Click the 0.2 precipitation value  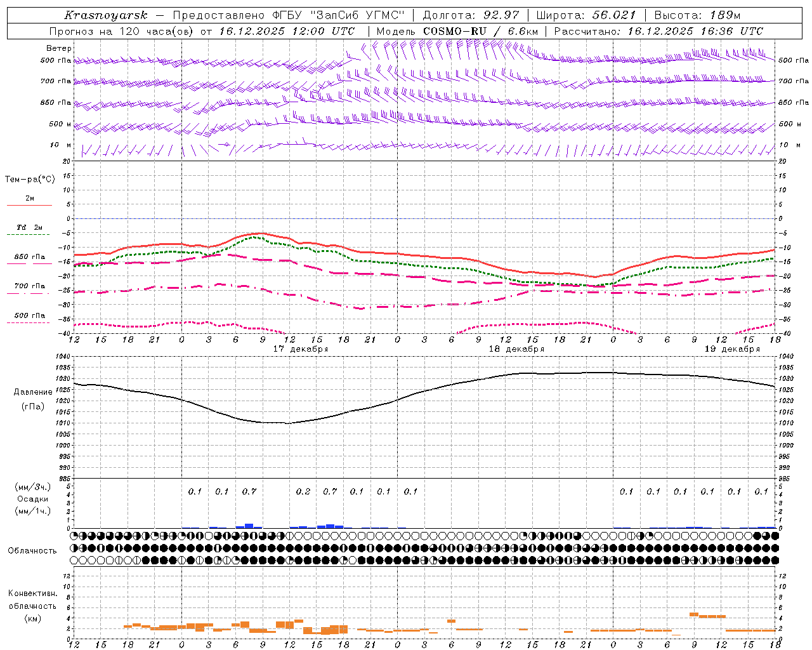[303, 491]
